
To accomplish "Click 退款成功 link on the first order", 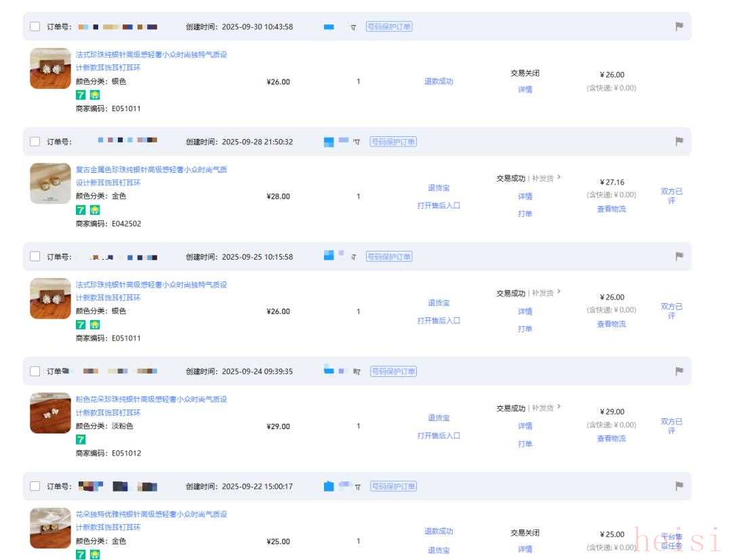I will click(439, 81).
